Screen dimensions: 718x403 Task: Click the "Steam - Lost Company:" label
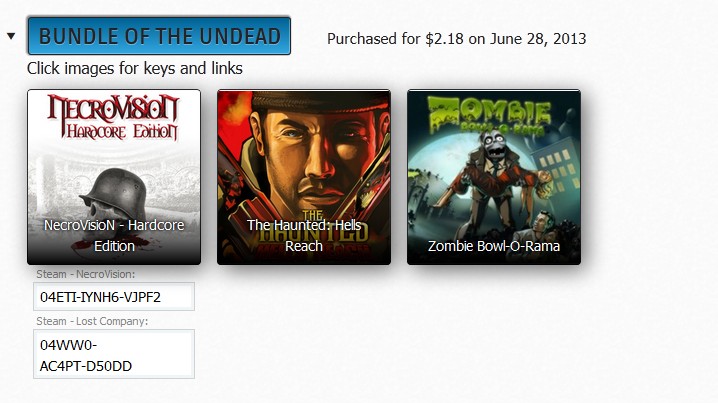92,321
